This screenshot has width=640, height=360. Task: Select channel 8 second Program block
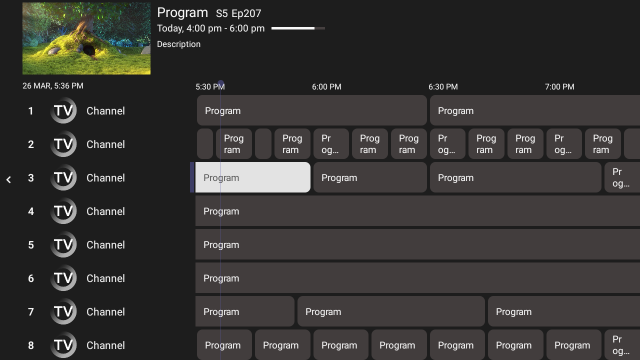click(x=282, y=345)
